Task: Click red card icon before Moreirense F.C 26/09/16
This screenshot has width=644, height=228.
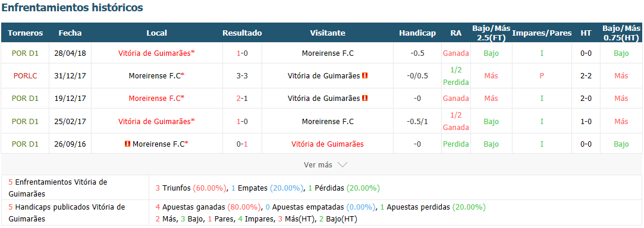Action: [x=127, y=144]
